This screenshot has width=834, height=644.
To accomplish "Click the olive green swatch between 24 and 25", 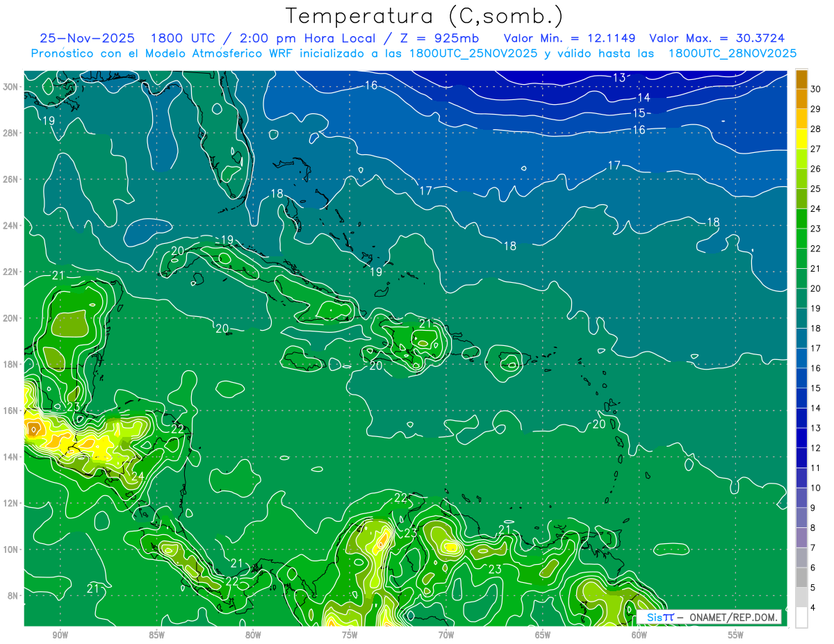I will tap(801, 199).
